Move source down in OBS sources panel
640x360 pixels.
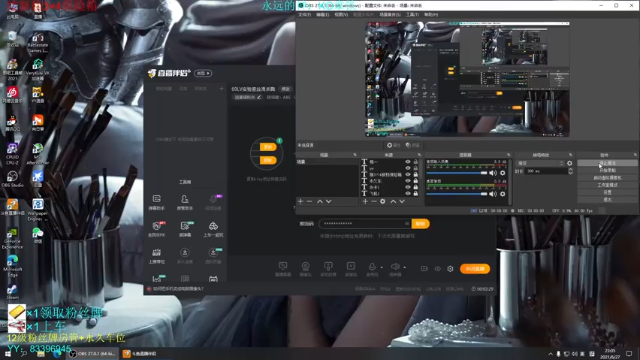pos(402,201)
